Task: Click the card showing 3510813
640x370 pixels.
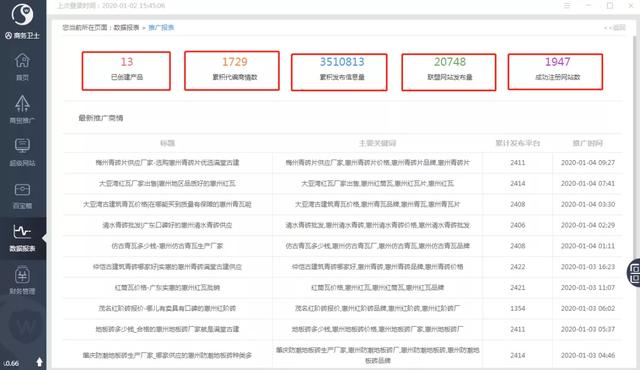Action: [x=339, y=72]
